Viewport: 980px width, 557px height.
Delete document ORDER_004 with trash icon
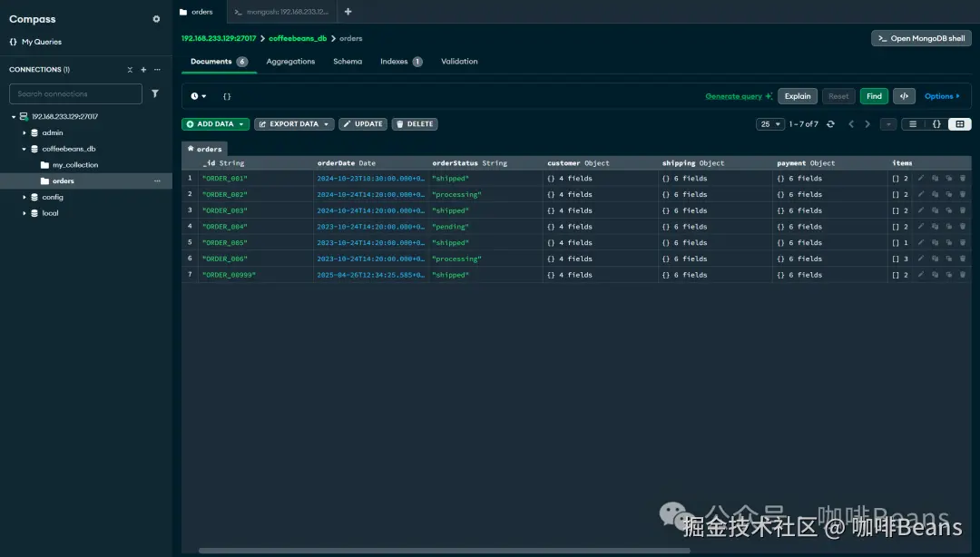pyautogui.click(x=963, y=226)
